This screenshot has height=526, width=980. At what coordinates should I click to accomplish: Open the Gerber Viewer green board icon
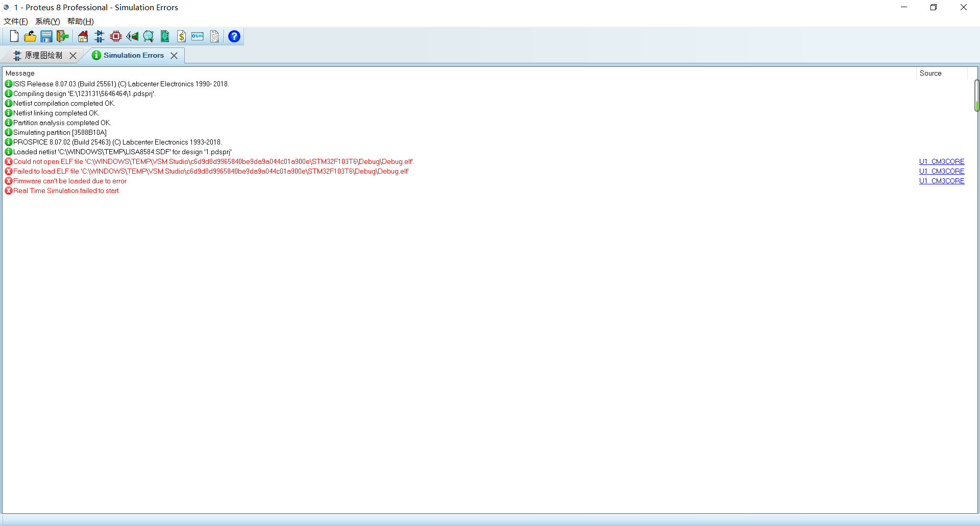tap(165, 36)
